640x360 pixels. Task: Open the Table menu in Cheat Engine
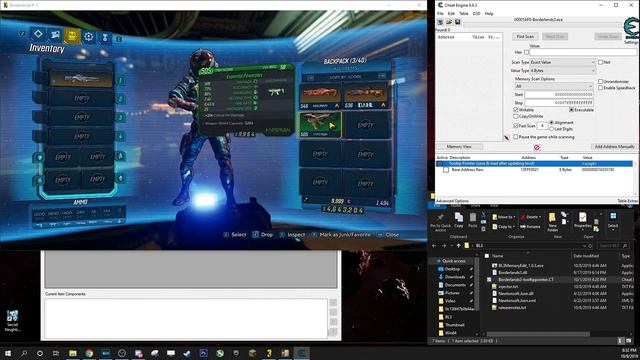pyautogui.click(x=464, y=13)
